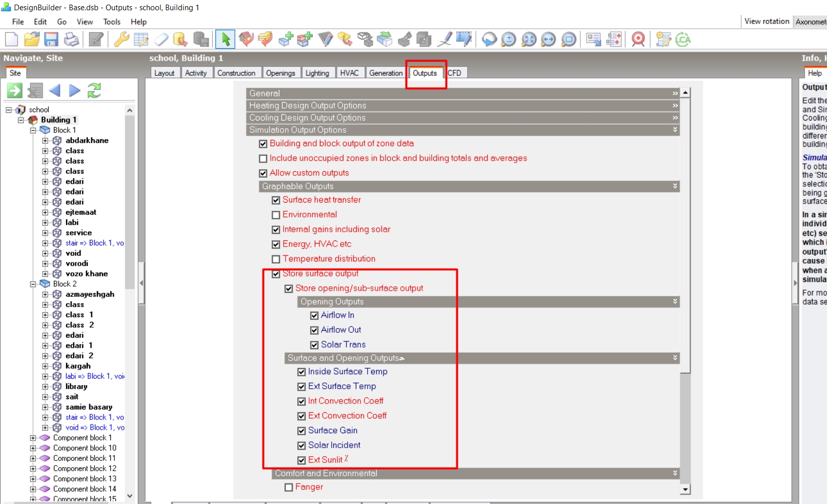Collapse the Opening Outputs section
Screen dimensions: 827x504
coord(488,301)
